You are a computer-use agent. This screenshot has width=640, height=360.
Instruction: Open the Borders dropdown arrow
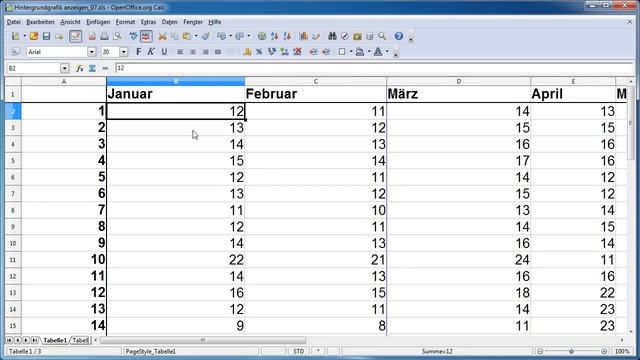click(x=351, y=52)
